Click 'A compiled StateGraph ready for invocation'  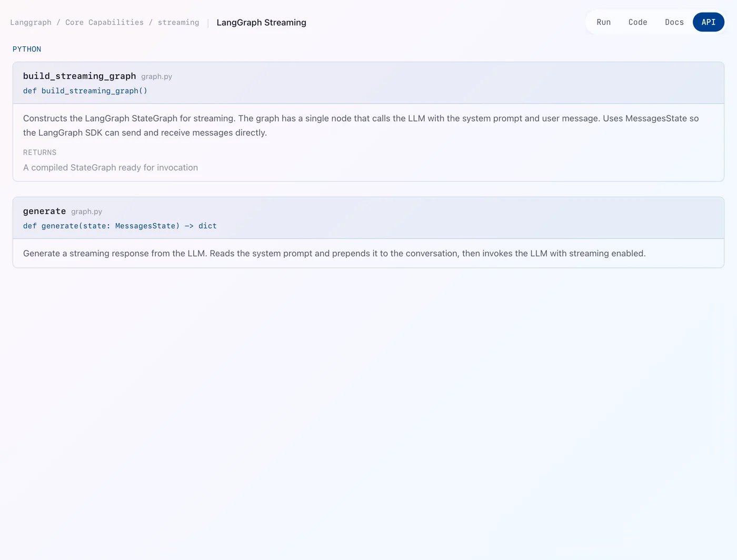pos(111,167)
